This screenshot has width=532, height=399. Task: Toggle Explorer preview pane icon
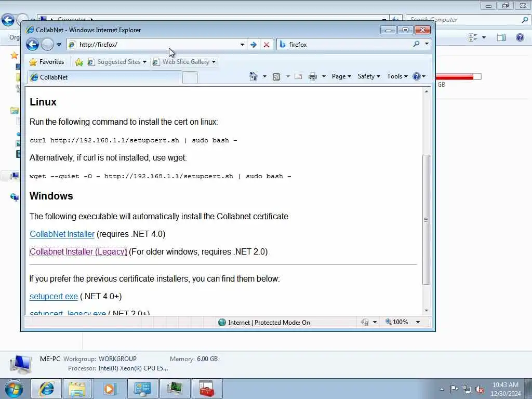[501, 37]
